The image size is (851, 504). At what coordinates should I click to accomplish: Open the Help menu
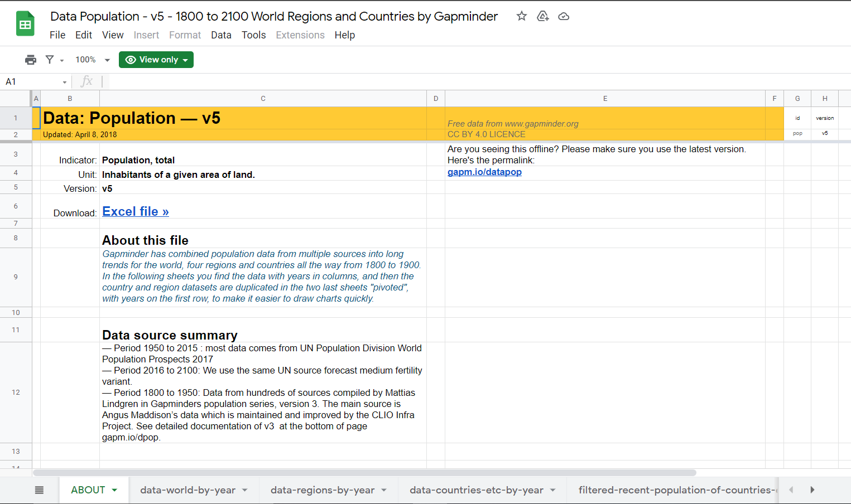345,35
